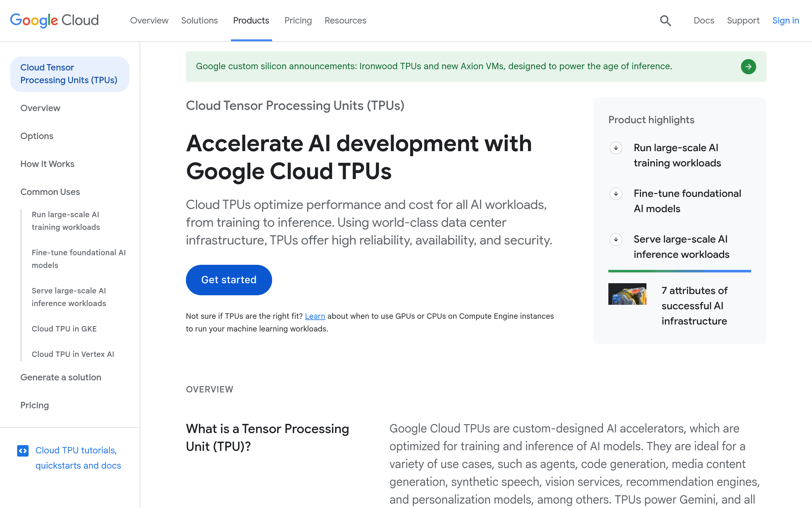This screenshot has width=812, height=508.
Task: Click the green arrow on announcement banner
Action: point(748,67)
